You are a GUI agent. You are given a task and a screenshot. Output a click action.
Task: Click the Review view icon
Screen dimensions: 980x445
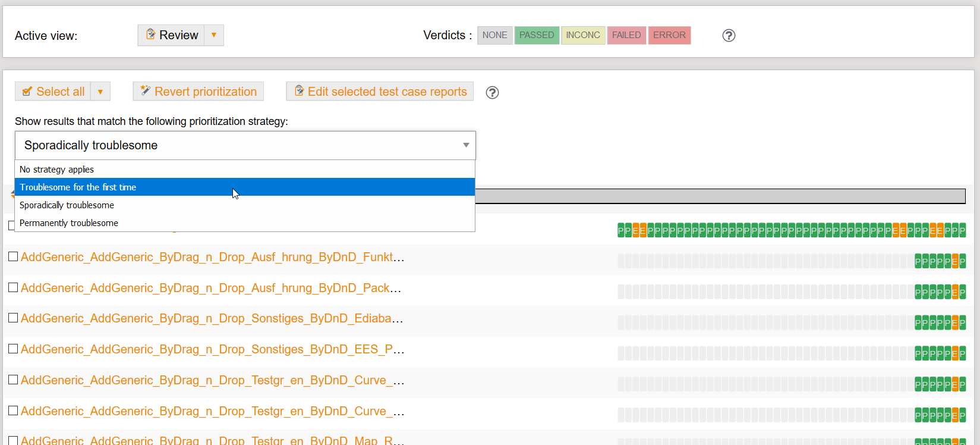151,35
